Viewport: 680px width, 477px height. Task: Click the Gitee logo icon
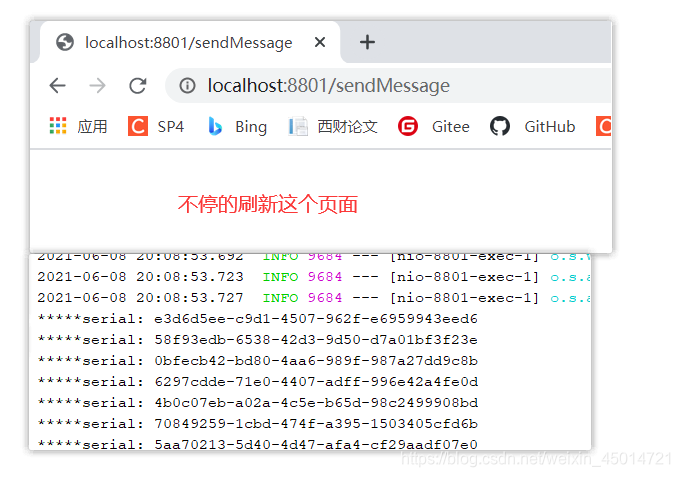[408, 126]
